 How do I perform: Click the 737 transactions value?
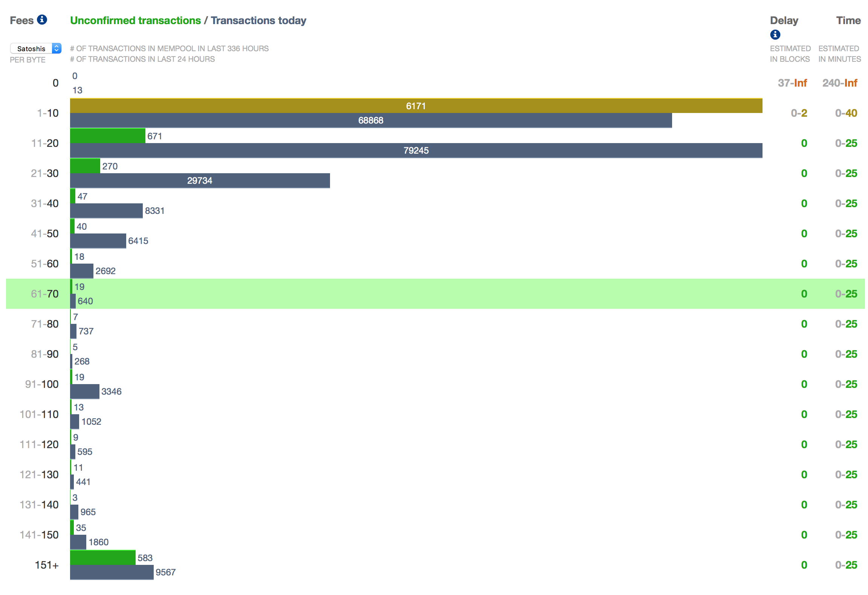(86, 331)
